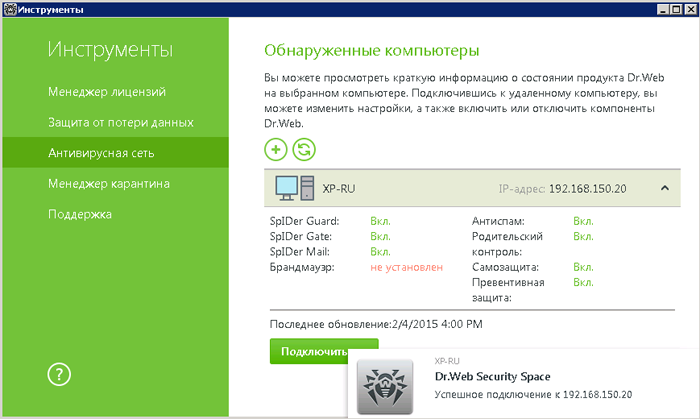Select Антивирусная сеть menu item

tap(116, 153)
